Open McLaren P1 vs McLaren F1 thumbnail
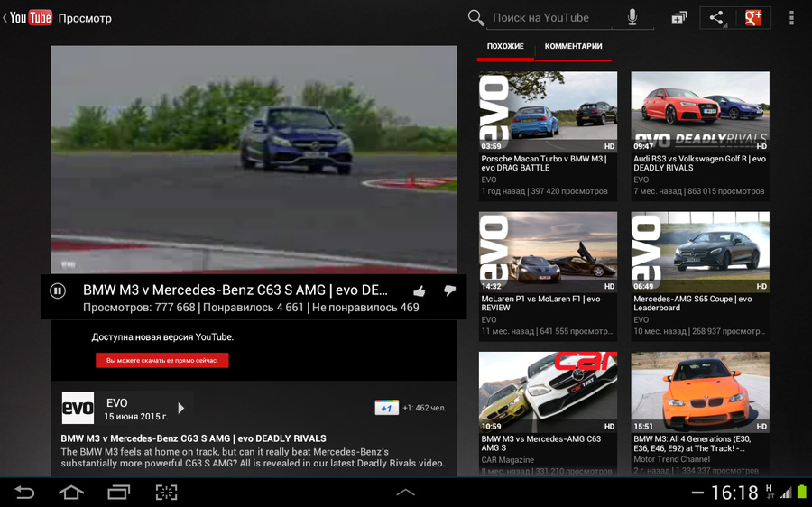The image size is (812, 507). tap(548, 252)
